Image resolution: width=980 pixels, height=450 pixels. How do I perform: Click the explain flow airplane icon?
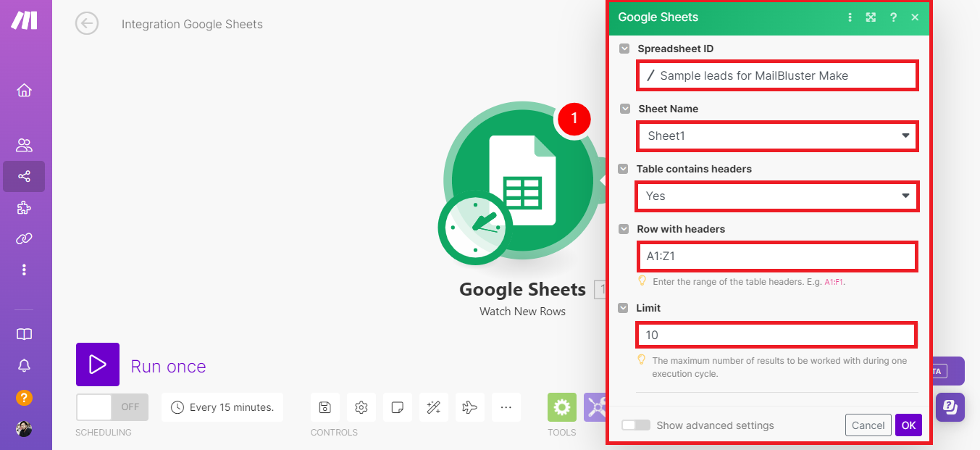(x=469, y=407)
